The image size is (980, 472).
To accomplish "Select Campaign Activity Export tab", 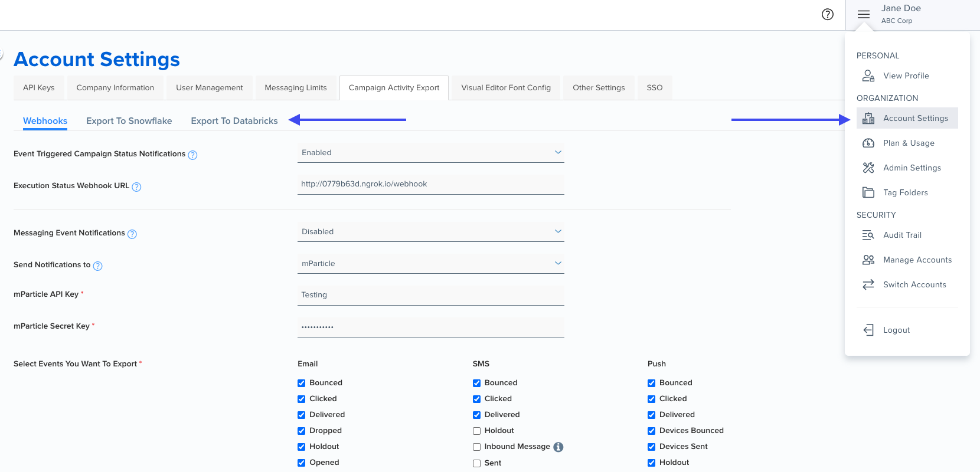I will point(394,87).
